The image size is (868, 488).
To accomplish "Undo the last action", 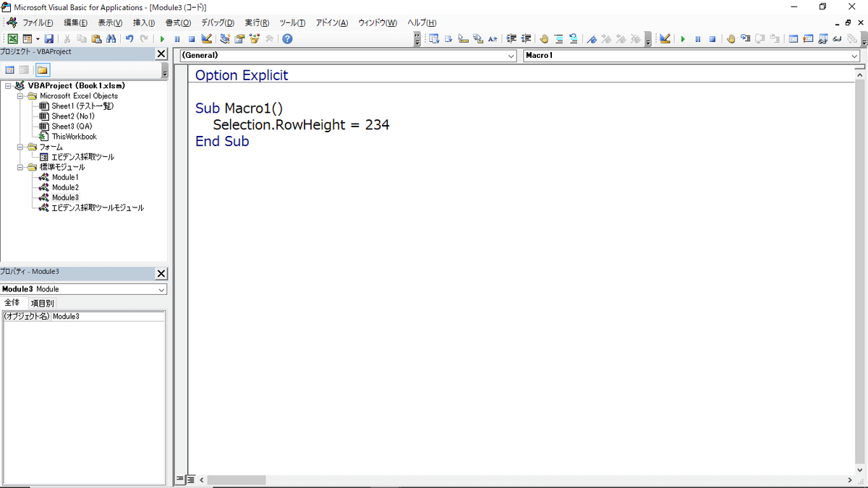I will tap(129, 39).
